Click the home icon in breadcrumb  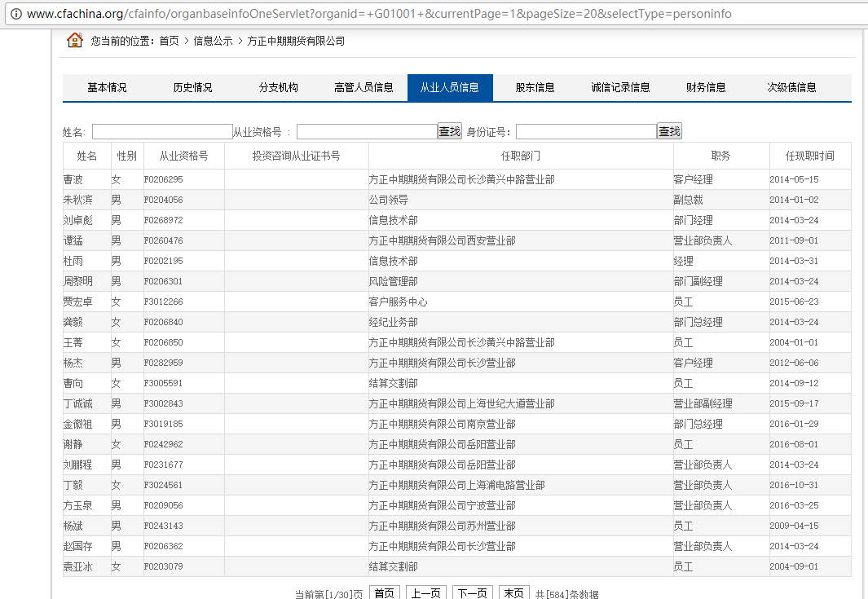pos(74,40)
